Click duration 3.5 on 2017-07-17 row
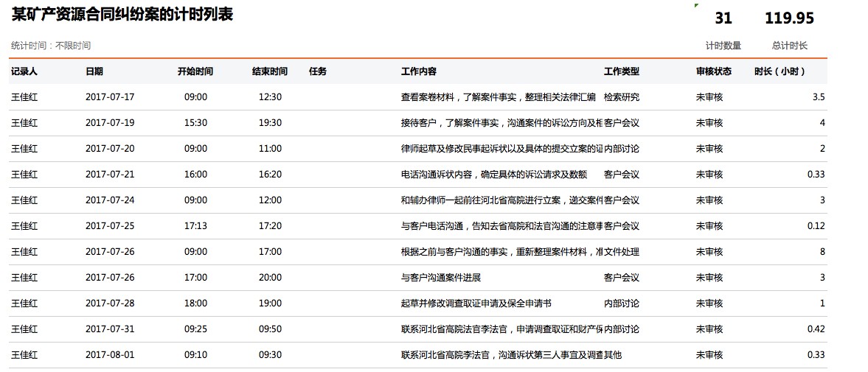868x372 pixels. coord(819,97)
